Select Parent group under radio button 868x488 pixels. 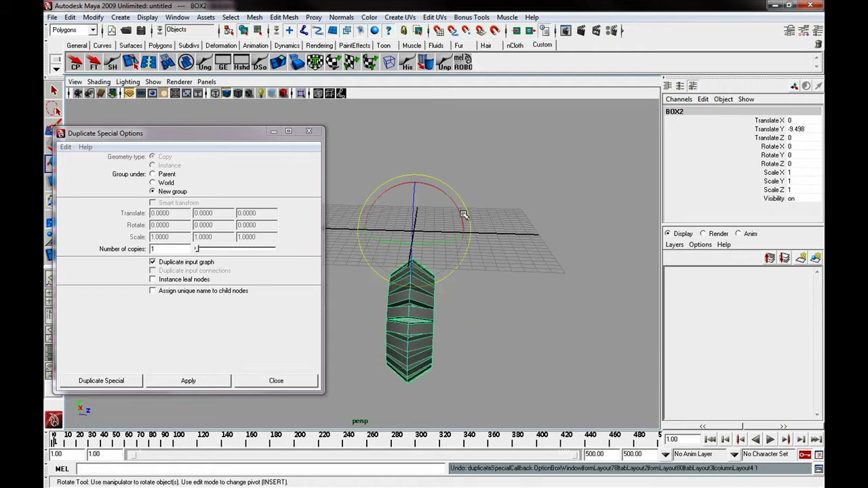tap(152, 174)
